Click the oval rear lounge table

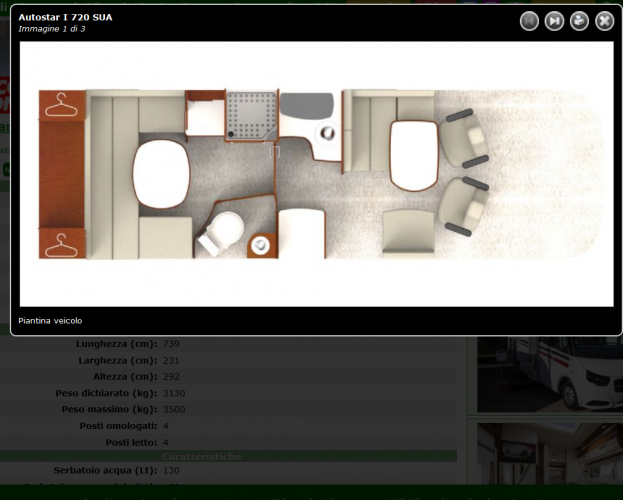click(x=161, y=174)
